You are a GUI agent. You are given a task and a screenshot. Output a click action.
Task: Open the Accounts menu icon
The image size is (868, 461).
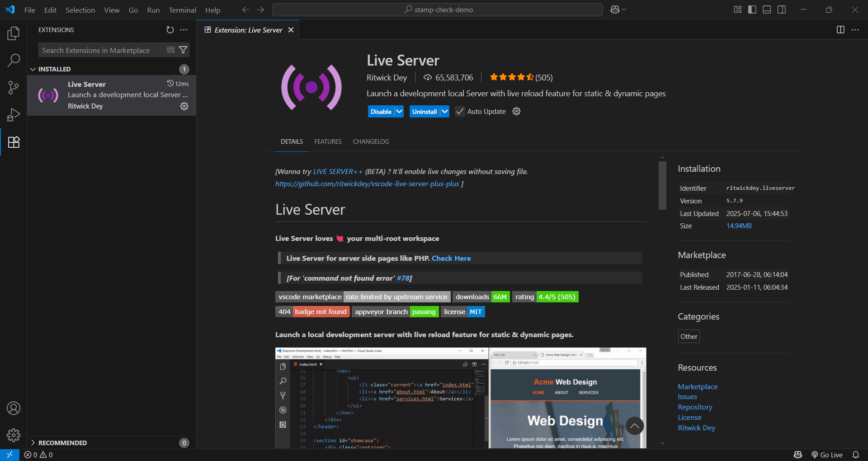pos(14,408)
